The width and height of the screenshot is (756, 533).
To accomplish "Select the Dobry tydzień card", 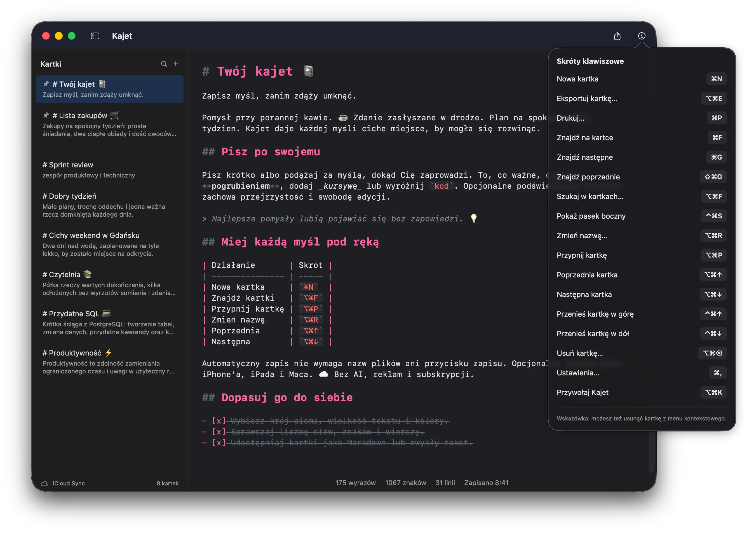I will 110,205.
